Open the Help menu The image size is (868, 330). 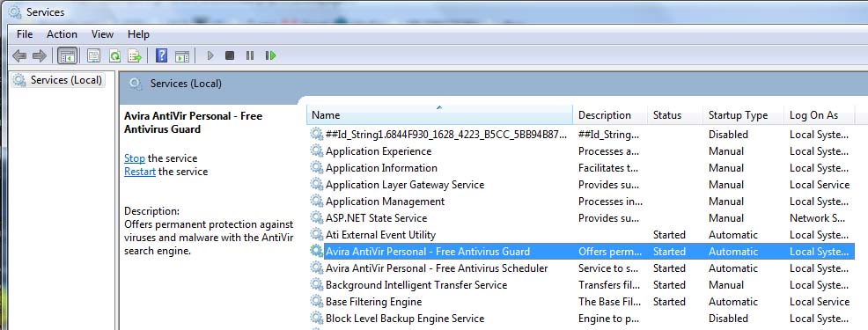coord(138,34)
